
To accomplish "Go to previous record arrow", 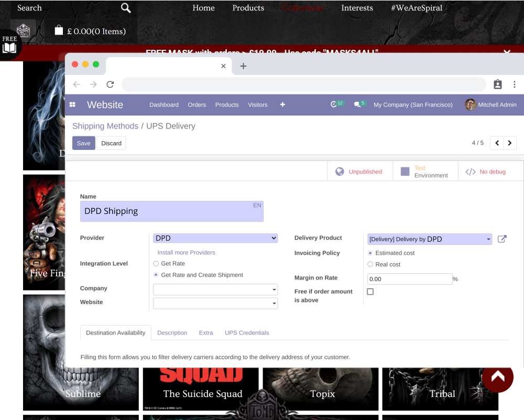I will click(497, 143).
